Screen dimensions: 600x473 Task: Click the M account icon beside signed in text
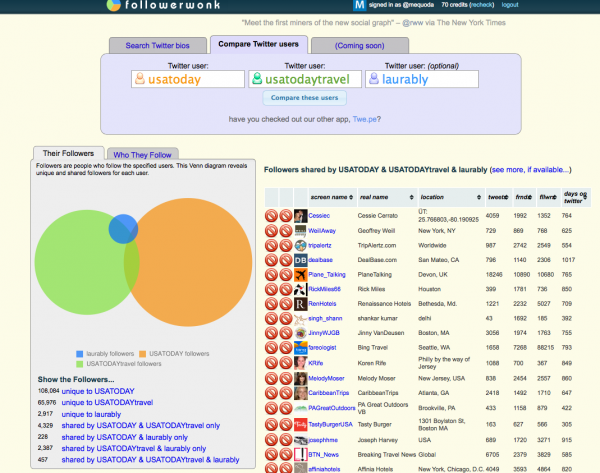click(359, 5)
